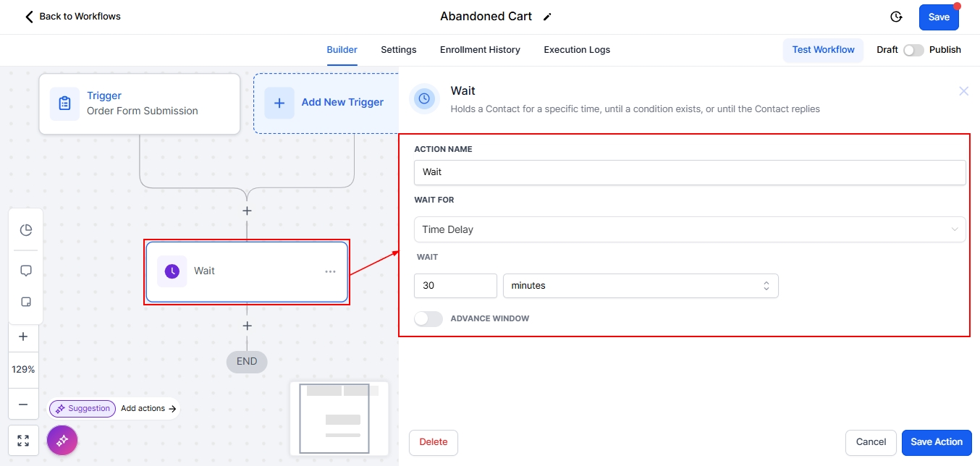Viewport: 980px width, 466px height.
Task: Open version history clock icon
Action: 895,17
